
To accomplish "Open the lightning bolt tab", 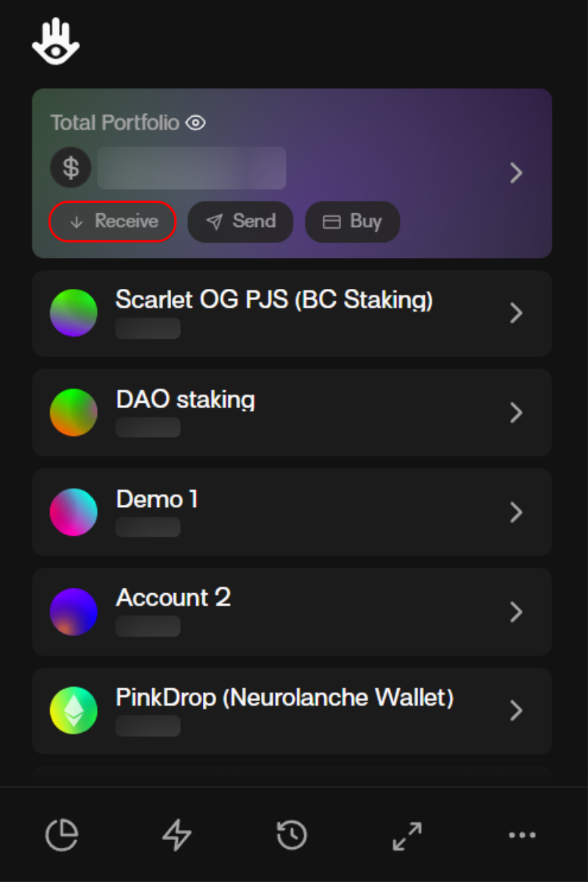I will coord(177,835).
